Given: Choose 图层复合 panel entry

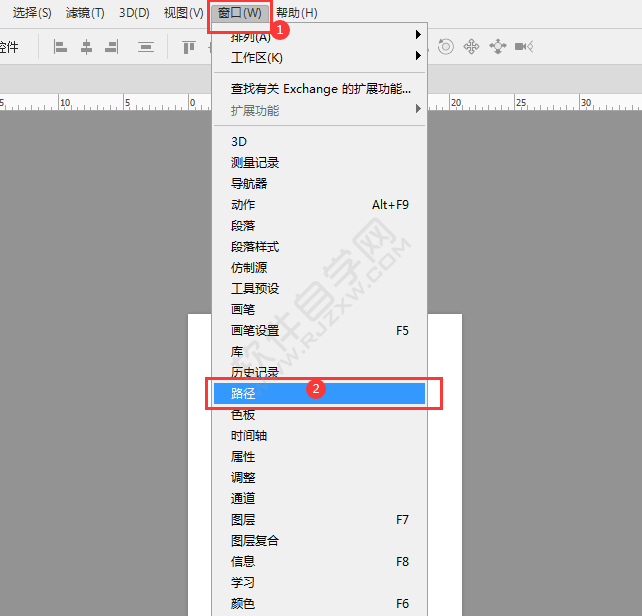Looking at the screenshot, I should [x=319, y=541].
